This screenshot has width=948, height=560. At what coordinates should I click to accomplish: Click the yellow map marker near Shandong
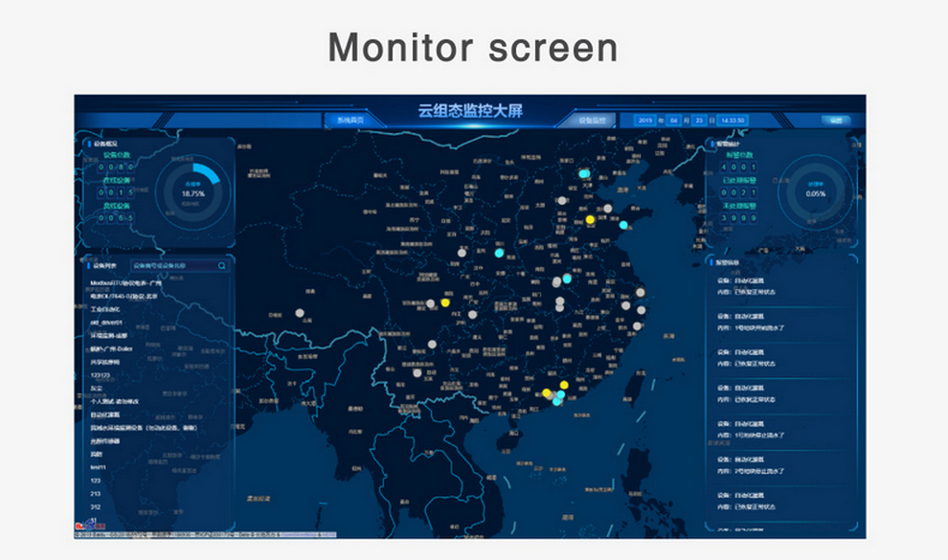(x=590, y=219)
